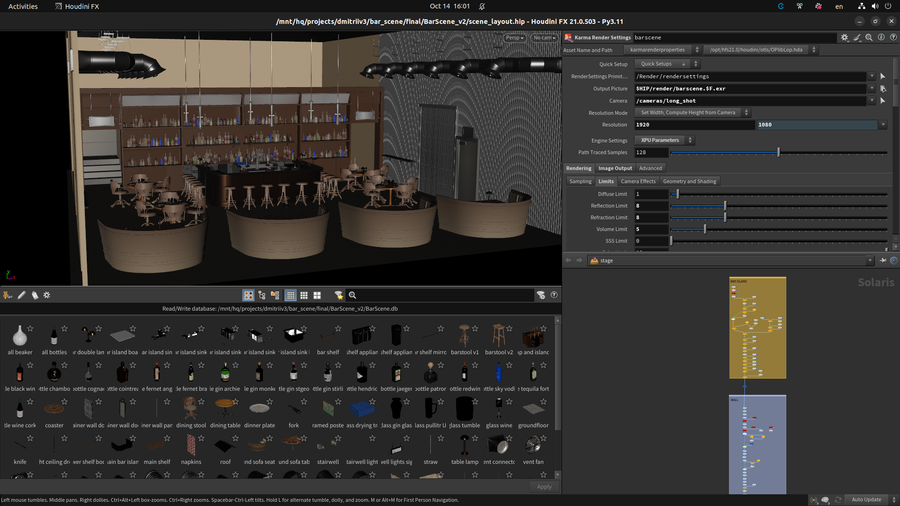Open the Resolution Mode dropdown
Image resolution: width=900 pixels, height=506 pixels.
coord(688,113)
